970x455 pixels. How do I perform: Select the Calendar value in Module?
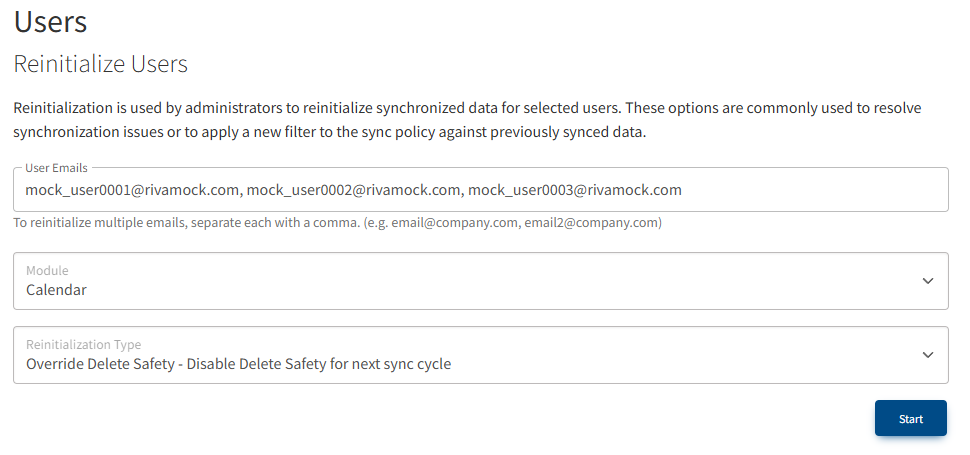(x=56, y=290)
